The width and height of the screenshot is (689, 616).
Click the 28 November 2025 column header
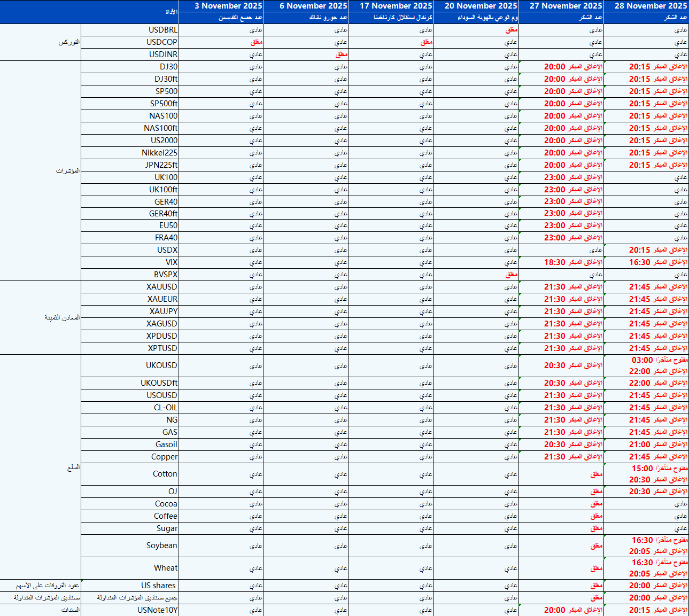pyautogui.click(x=651, y=6)
